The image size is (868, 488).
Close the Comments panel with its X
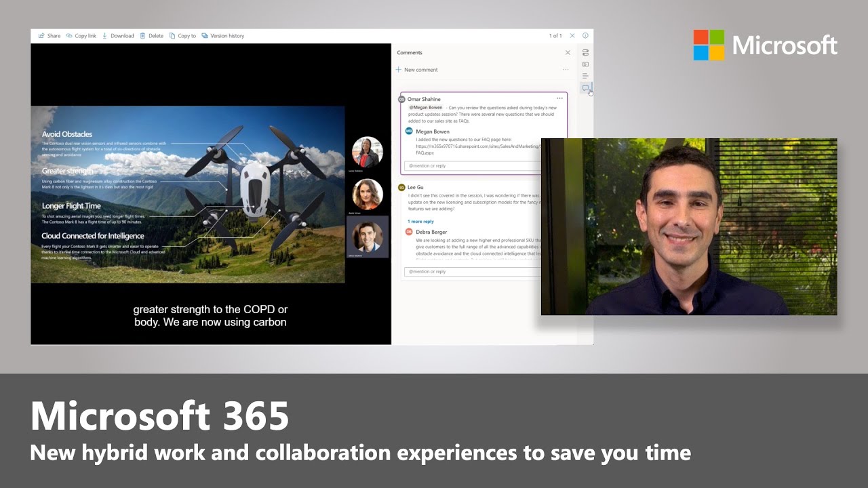(568, 52)
